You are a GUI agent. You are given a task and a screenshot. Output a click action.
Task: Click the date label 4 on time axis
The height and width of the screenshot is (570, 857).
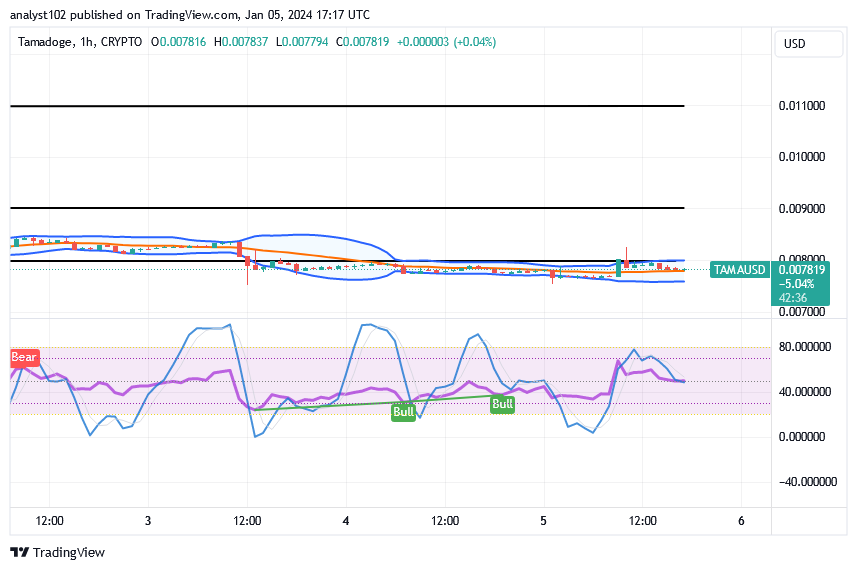click(x=345, y=521)
